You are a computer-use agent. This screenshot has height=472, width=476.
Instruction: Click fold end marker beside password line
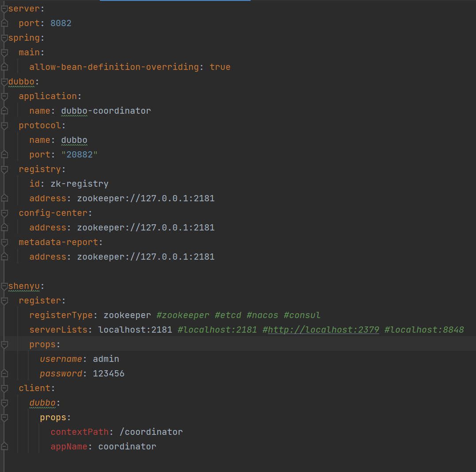click(x=4, y=373)
